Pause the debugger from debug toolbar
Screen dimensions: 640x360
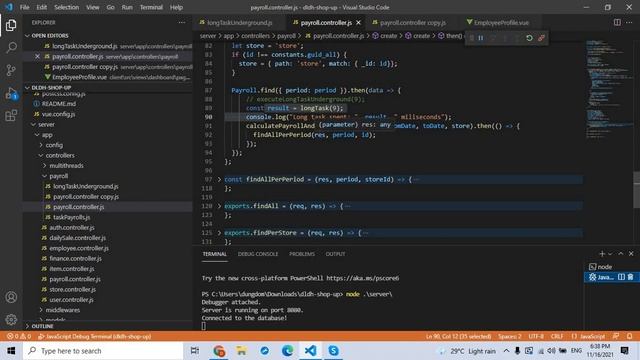click(481, 38)
